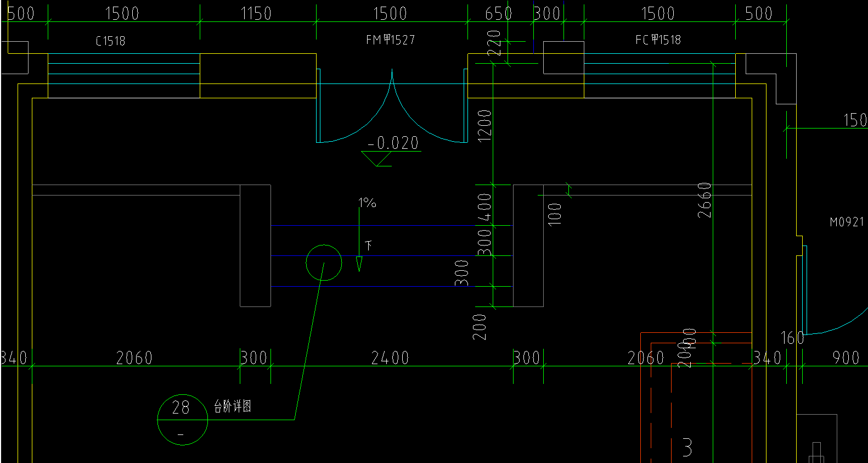Select the green downward slope arrow
The width and height of the screenshot is (868, 463).
pyautogui.click(x=359, y=240)
